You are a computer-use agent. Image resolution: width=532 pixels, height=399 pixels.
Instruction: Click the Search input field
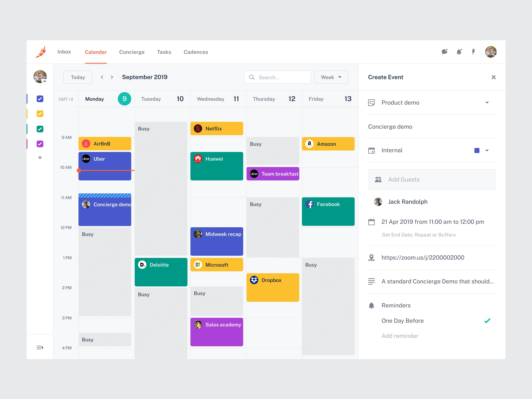tap(277, 77)
